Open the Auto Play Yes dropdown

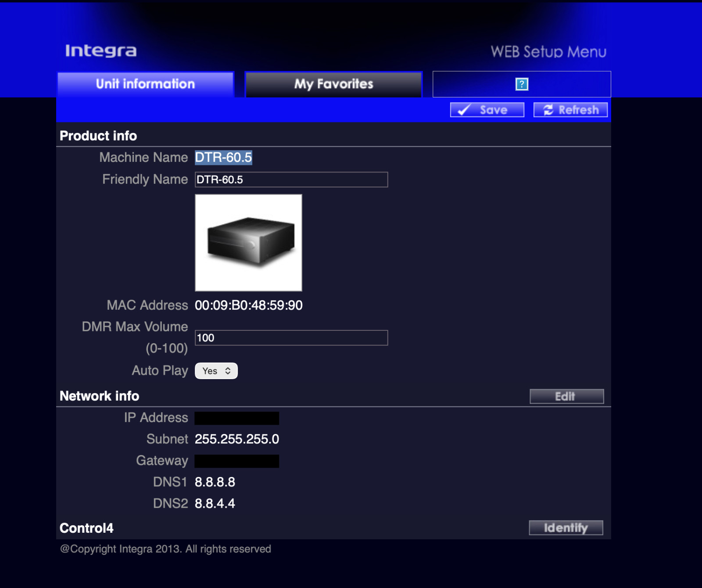216,371
